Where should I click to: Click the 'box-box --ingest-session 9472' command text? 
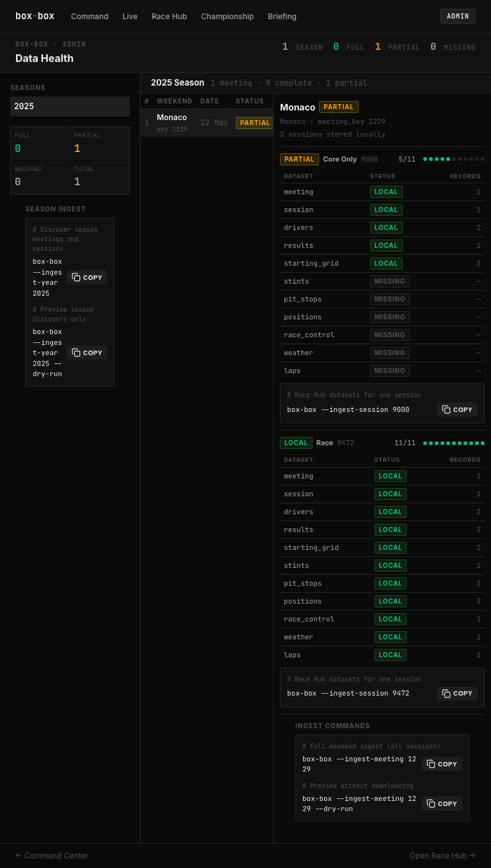click(x=348, y=693)
